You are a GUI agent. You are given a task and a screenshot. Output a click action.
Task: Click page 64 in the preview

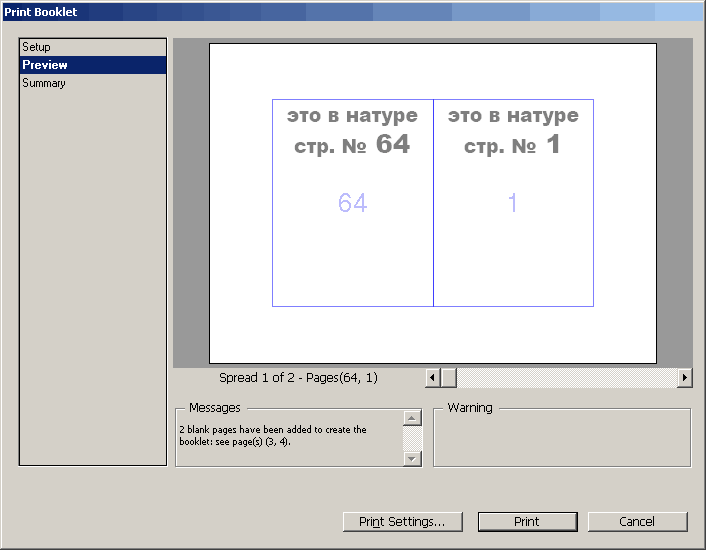[x=353, y=203]
